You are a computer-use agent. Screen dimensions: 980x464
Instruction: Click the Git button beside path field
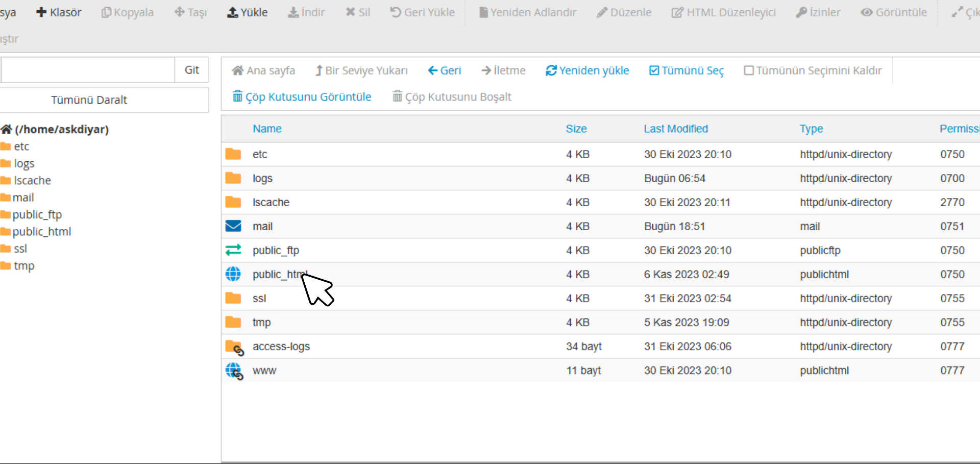coord(192,70)
